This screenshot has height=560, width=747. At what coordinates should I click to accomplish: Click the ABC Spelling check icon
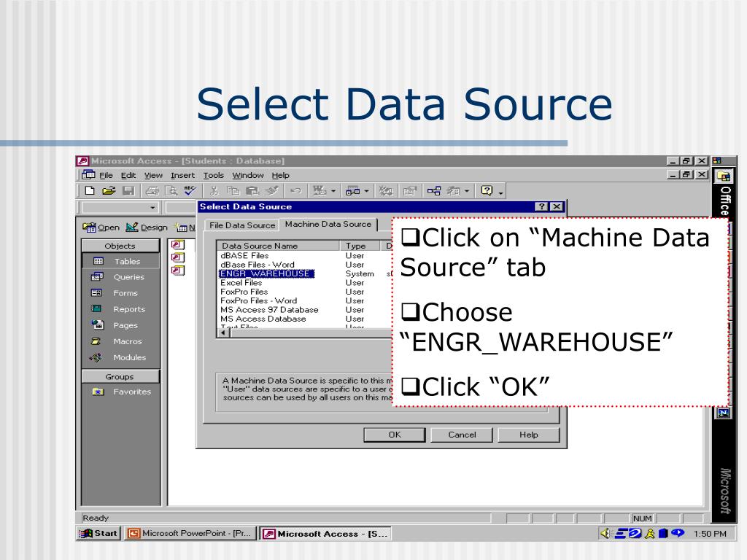(190, 191)
